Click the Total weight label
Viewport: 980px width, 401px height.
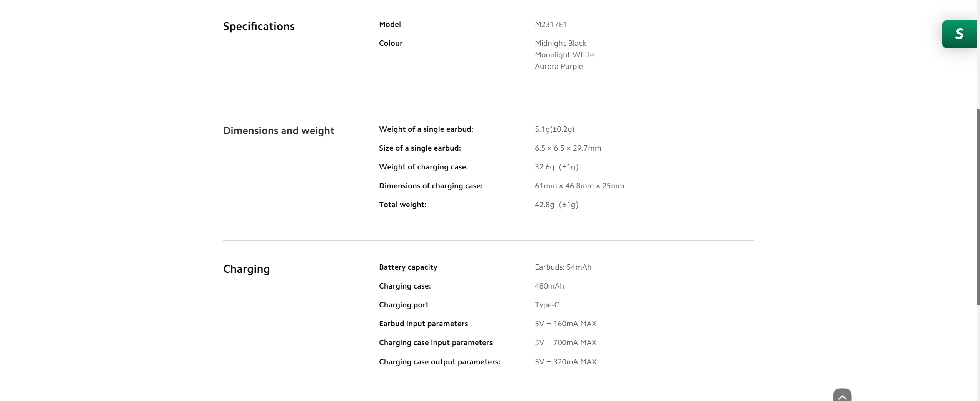(x=402, y=205)
